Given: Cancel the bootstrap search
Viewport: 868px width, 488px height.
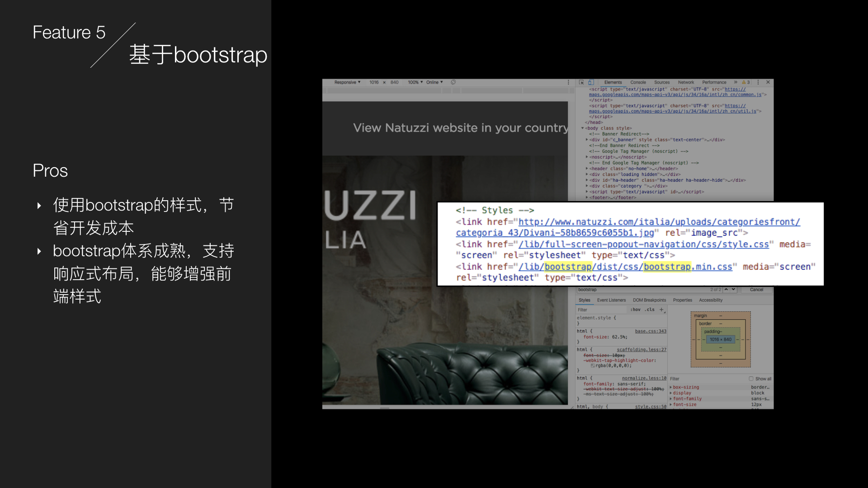Looking at the screenshot, I should pyautogui.click(x=756, y=290).
